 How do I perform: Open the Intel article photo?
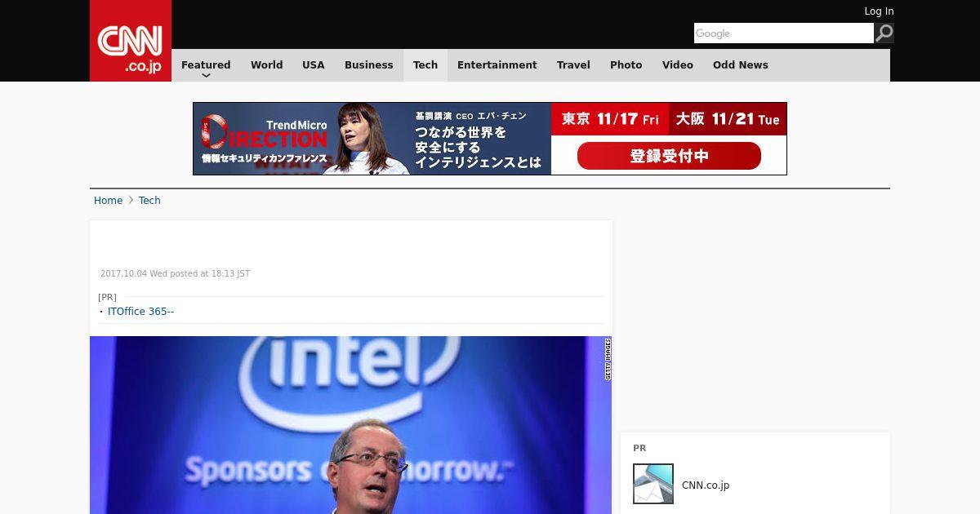coord(350,425)
